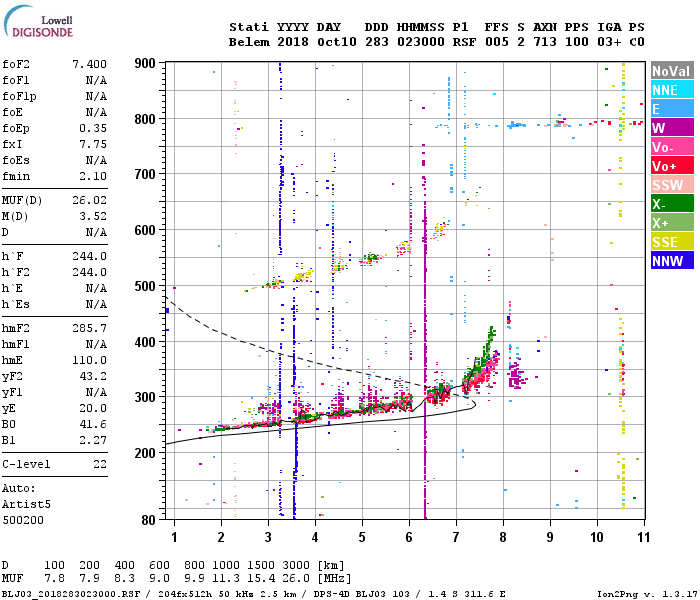Click the 900 km height axis label

point(145,63)
